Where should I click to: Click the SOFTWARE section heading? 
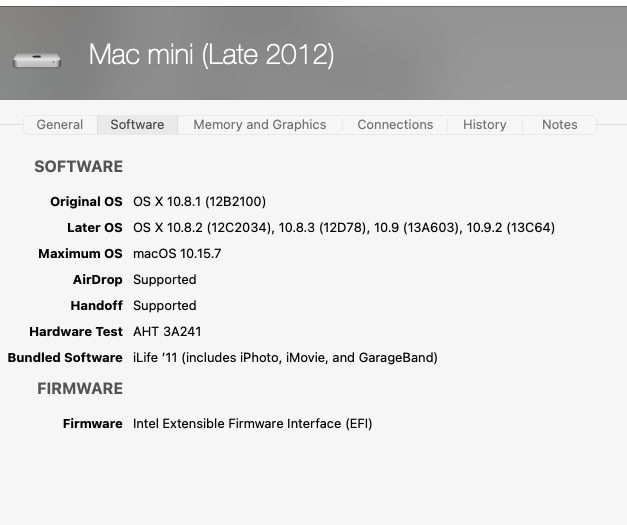[78, 167]
